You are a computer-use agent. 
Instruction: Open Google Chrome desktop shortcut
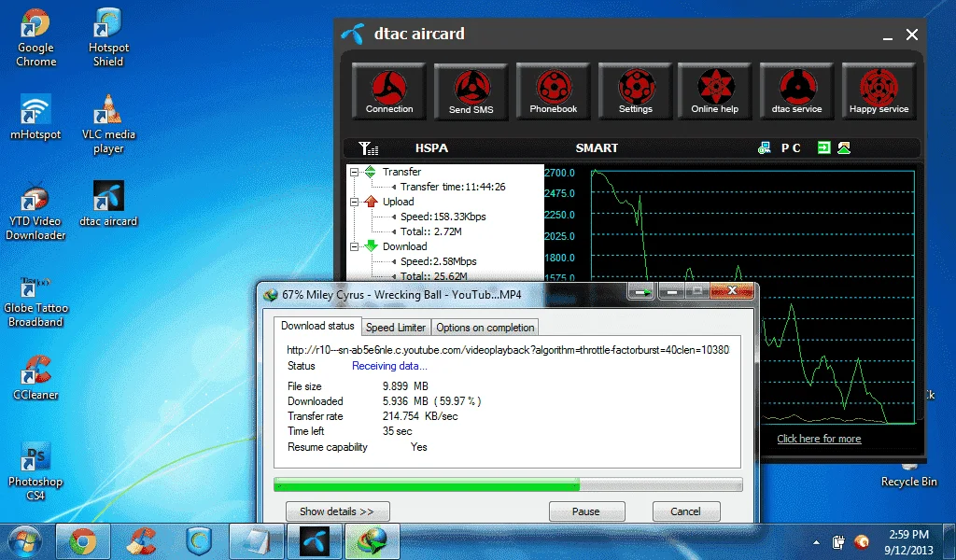point(35,37)
